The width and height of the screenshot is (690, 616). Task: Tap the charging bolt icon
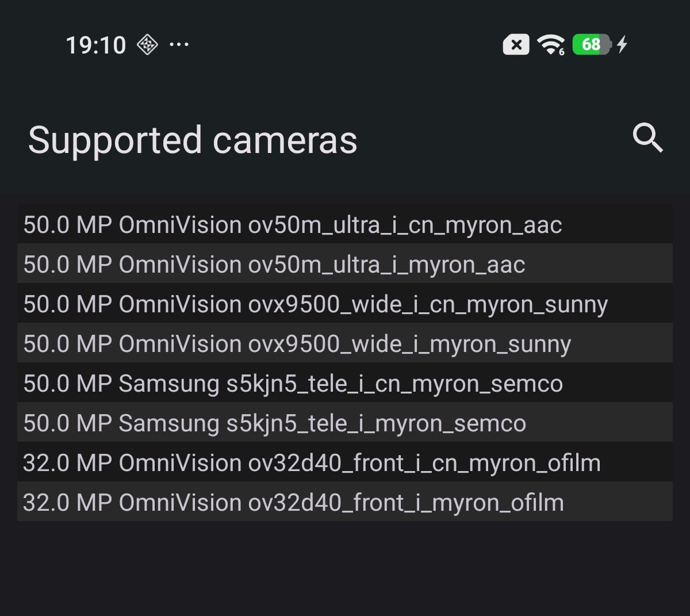click(x=622, y=44)
